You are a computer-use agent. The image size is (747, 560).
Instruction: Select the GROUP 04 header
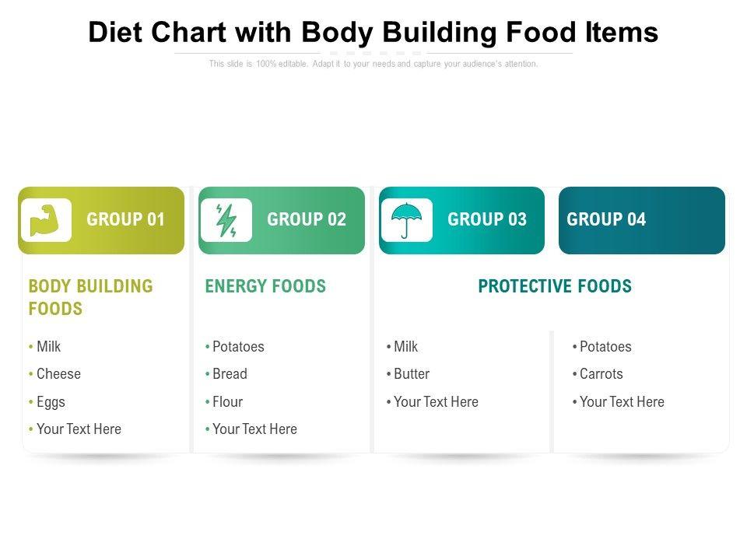pyautogui.click(x=606, y=220)
